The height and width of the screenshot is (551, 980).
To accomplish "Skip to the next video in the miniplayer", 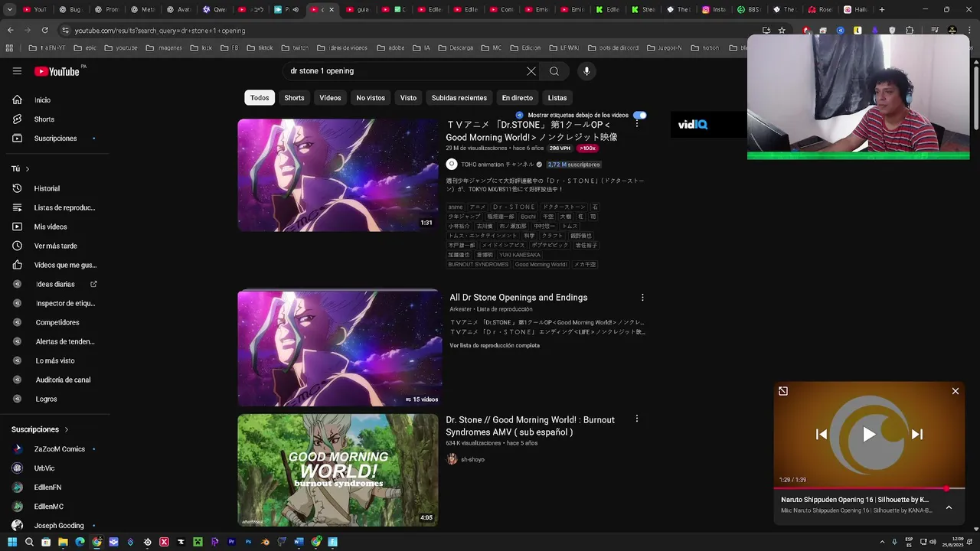I will pos(916,434).
